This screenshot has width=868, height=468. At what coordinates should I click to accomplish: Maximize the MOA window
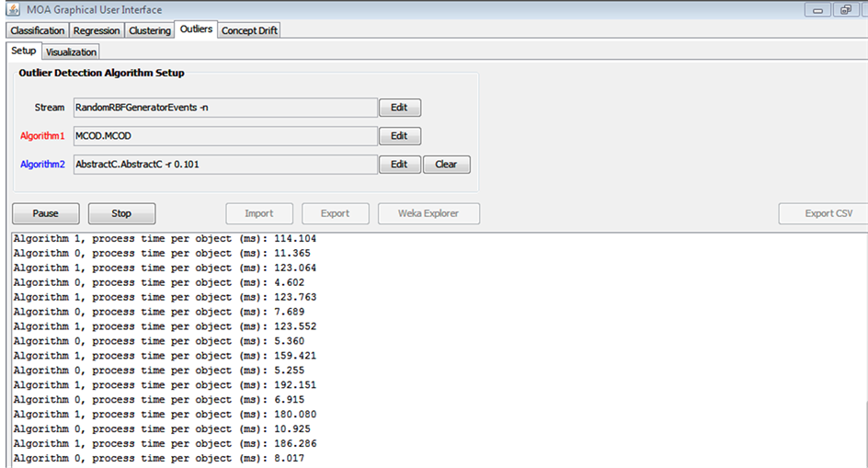point(845,10)
